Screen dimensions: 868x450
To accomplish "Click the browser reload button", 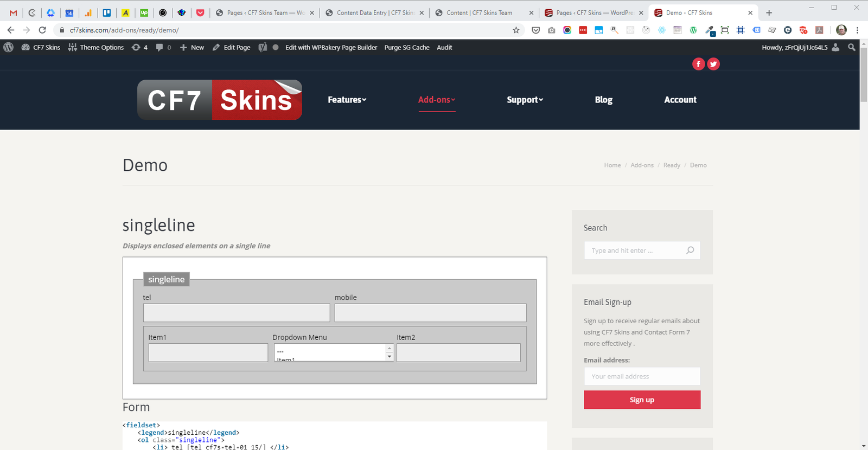I will [x=42, y=30].
